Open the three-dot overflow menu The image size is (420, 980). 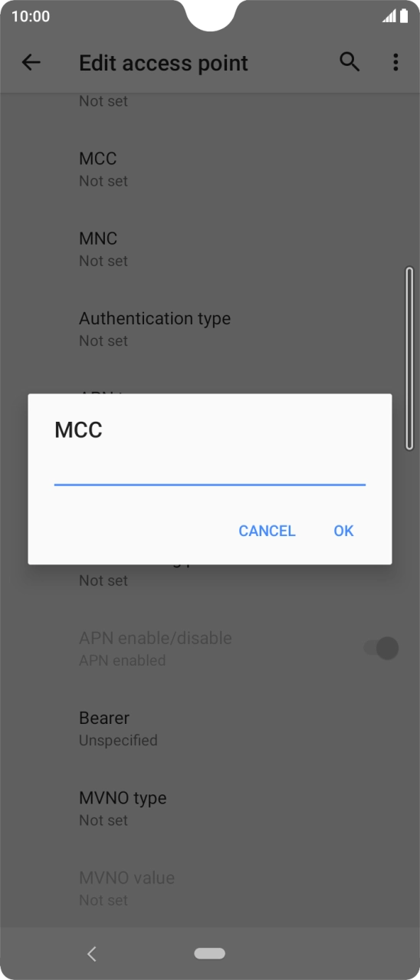click(x=395, y=63)
